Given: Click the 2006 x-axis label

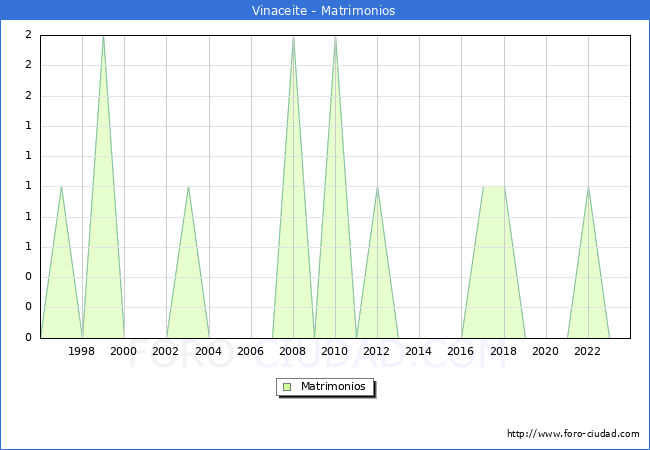Looking at the screenshot, I should 250,351.
